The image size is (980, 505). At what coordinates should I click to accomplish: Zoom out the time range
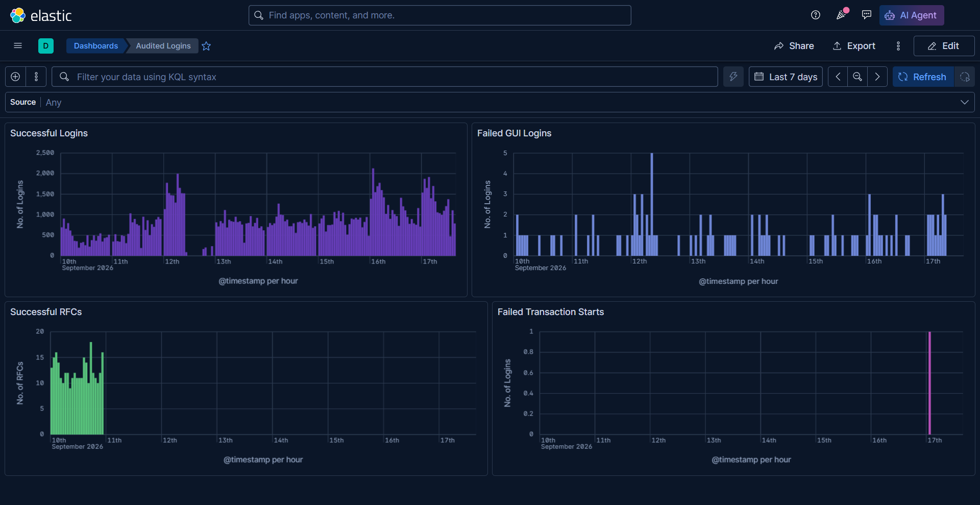[857, 77]
